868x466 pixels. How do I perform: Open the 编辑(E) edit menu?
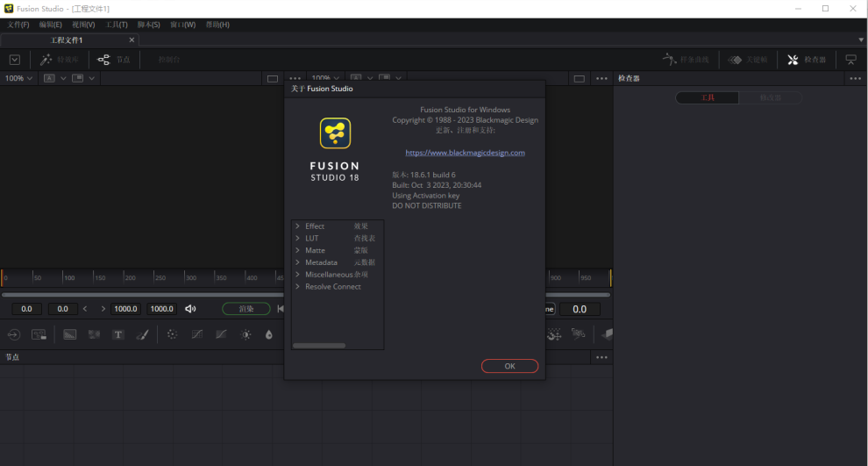pos(50,25)
